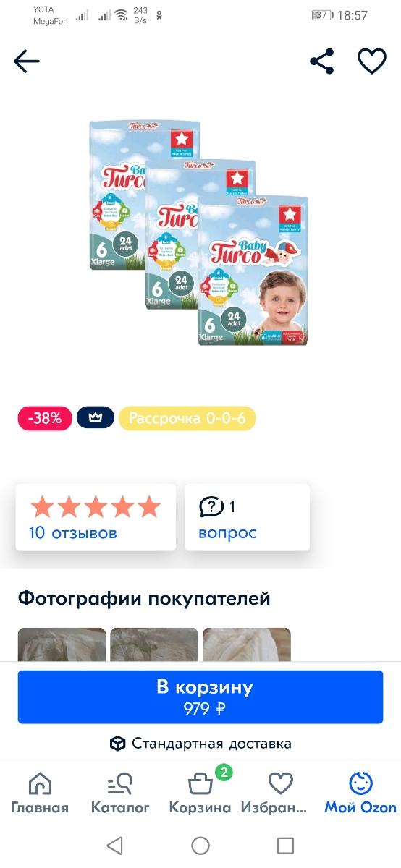
Task: Open Корзина cart tab
Action: tap(200, 793)
